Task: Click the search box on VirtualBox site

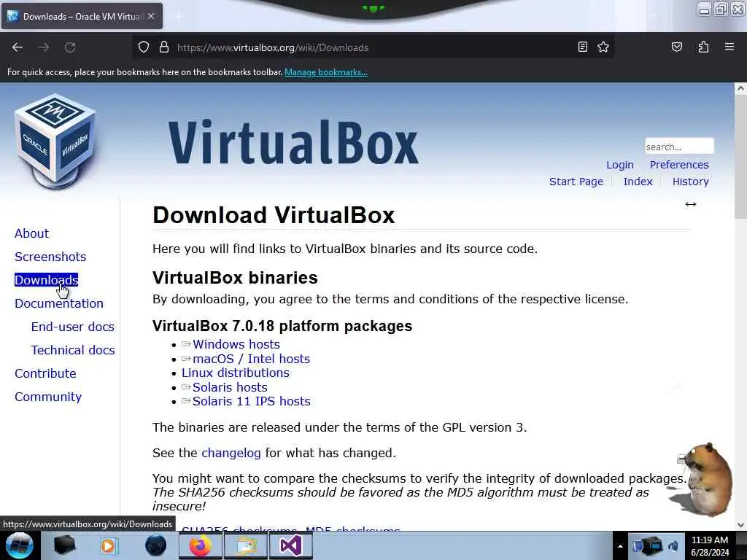Action: [679, 146]
